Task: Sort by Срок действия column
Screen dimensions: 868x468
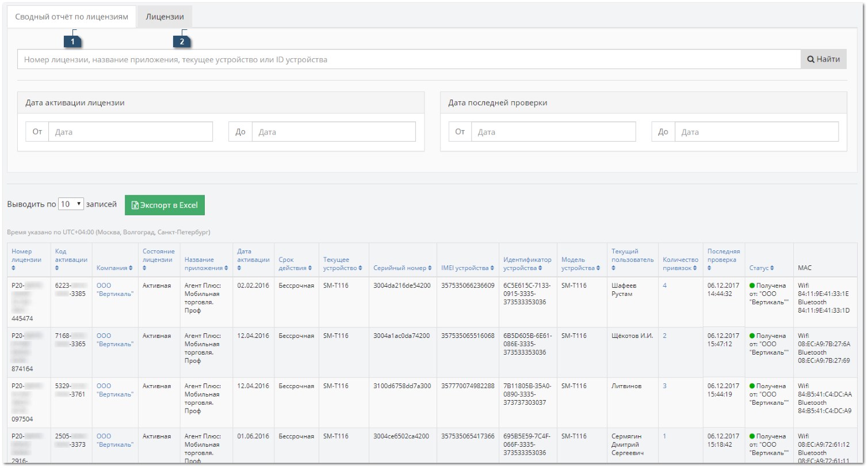Action: pos(295,264)
